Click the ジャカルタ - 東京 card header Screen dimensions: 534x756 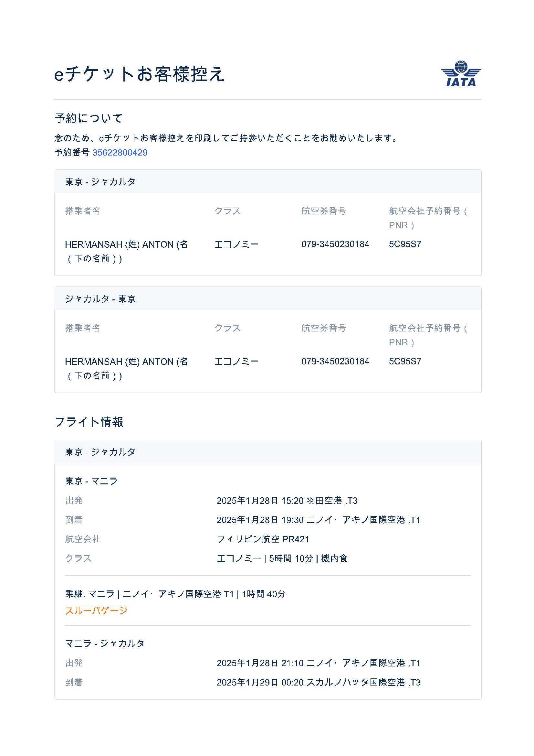click(100, 299)
